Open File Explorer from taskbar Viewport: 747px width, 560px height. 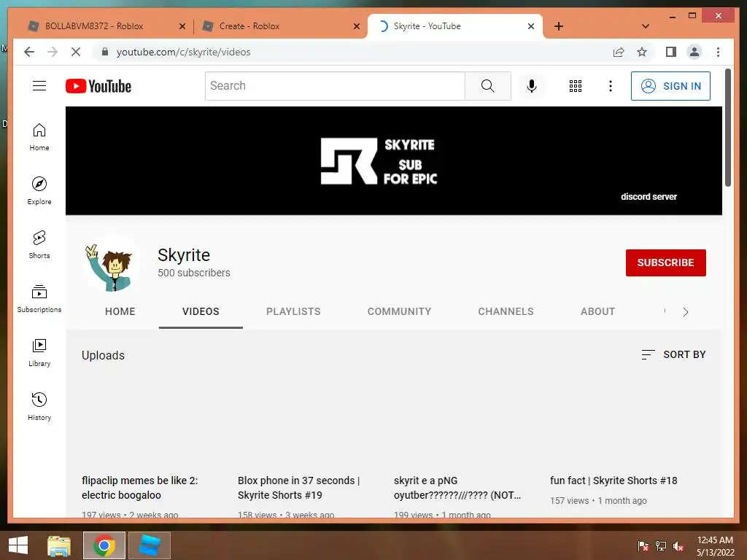pyautogui.click(x=59, y=545)
